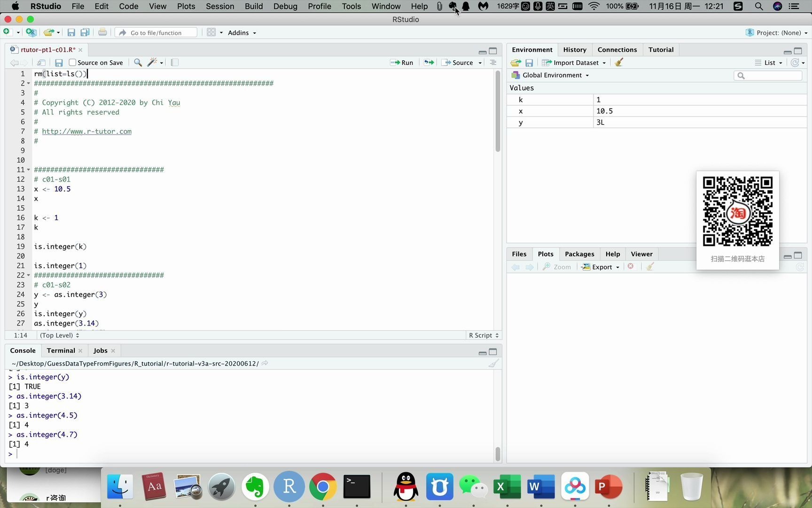Open code tools magic wand
Image resolution: width=812 pixels, height=508 pixels.
point(152,62)
